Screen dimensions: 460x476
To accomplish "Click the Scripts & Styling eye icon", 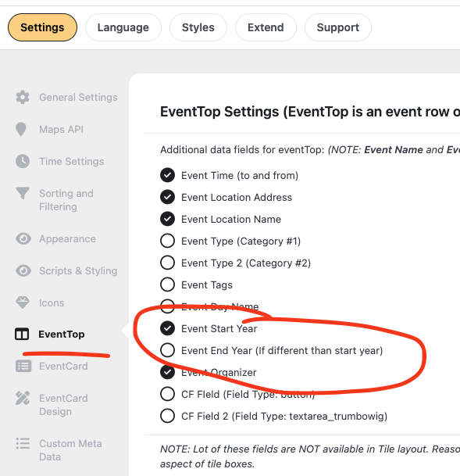I will coord(23,270).
